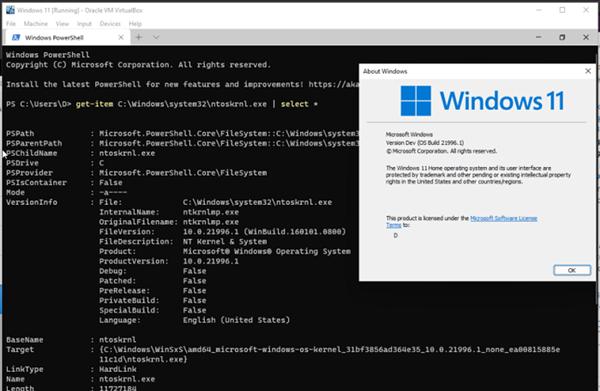
Task: Click 'NT Kernel & System' description
Action: tap(225, 241)
